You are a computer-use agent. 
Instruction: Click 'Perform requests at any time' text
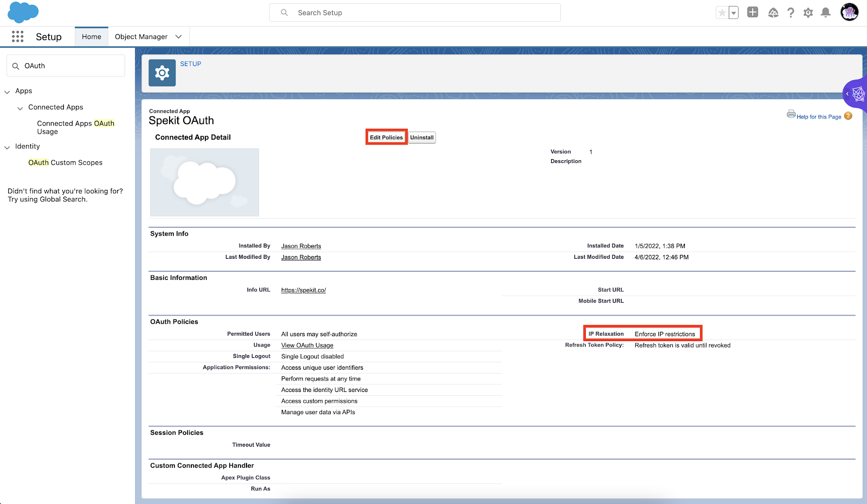[321, 379]
